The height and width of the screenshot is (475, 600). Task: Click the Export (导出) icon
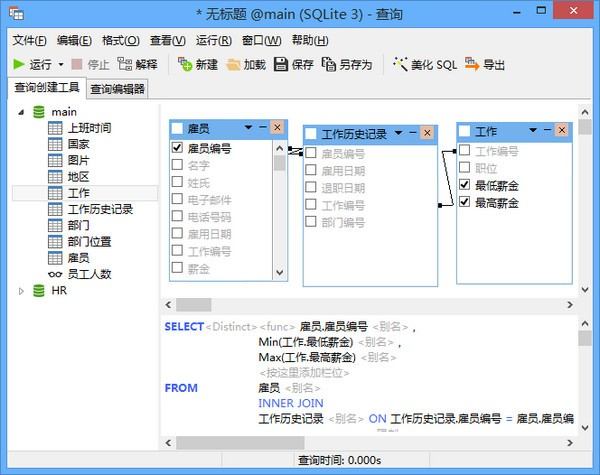click(x=472, y=64)
